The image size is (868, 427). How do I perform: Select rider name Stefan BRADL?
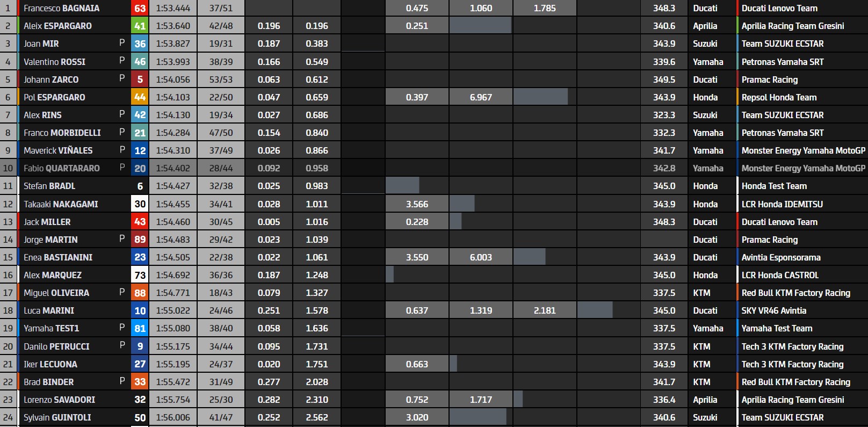(x=49, y=186)
